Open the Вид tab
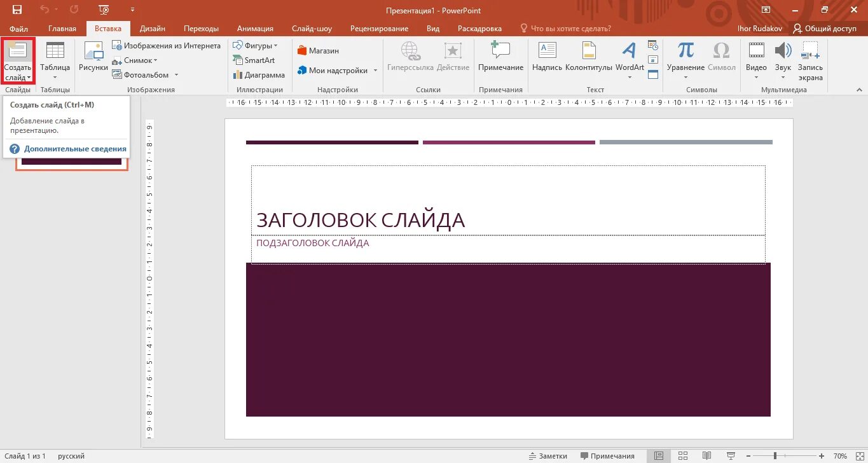The height and width of the screenshot is (463, 868). pos(433,29)
